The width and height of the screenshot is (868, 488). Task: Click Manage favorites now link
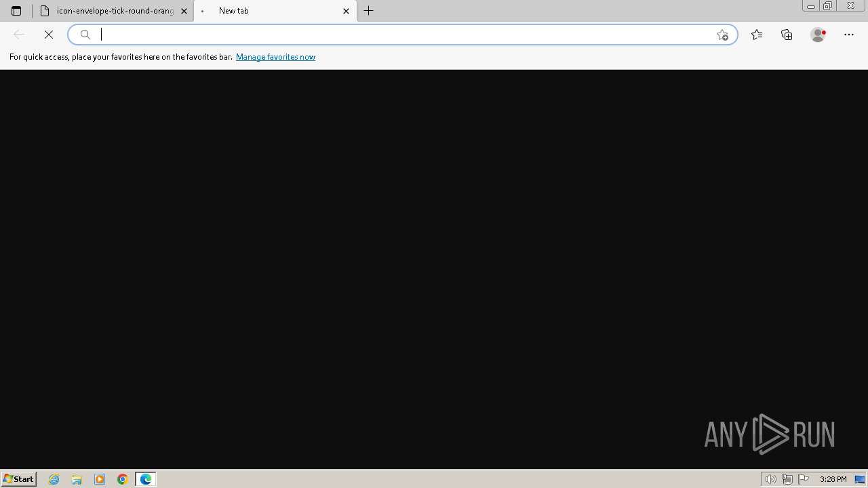tap(275, 57)
